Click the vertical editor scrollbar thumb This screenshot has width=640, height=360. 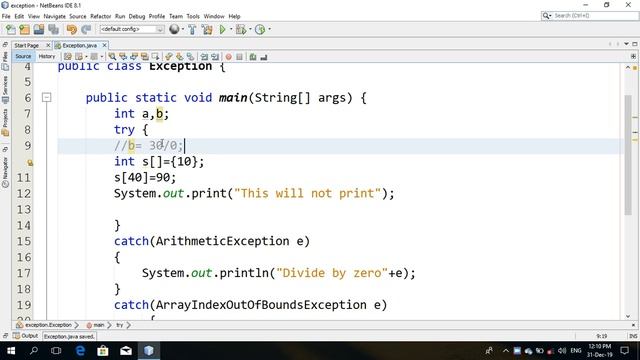point(628,154)
